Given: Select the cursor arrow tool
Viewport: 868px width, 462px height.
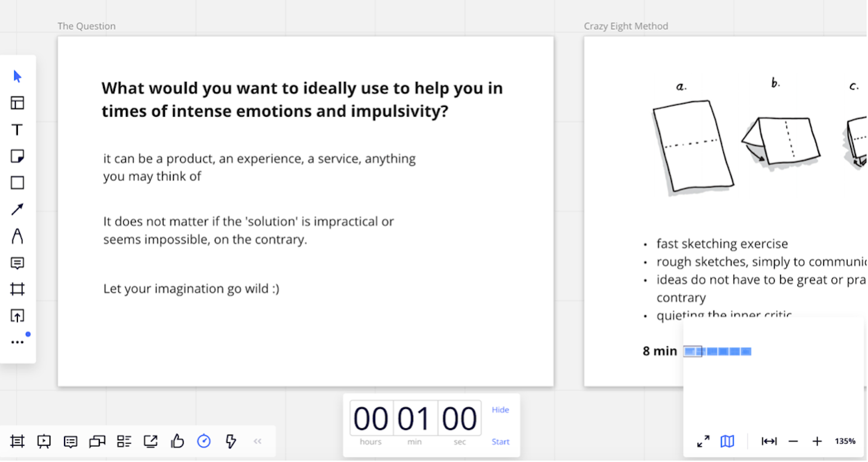Looking at the screenshot, I should point(17,76).
